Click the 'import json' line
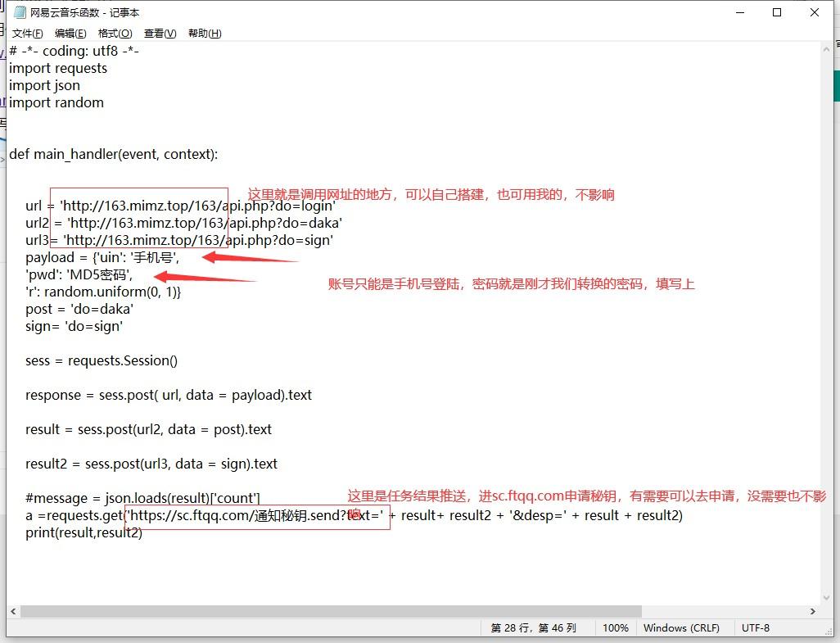The height and width of the screenshot is (643, 840). click(44, 85)
